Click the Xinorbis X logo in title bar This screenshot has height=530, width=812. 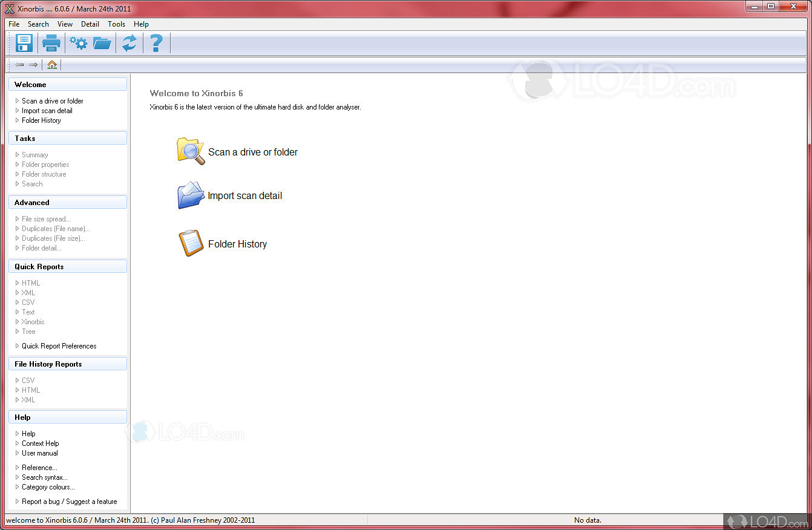point(10,8)
